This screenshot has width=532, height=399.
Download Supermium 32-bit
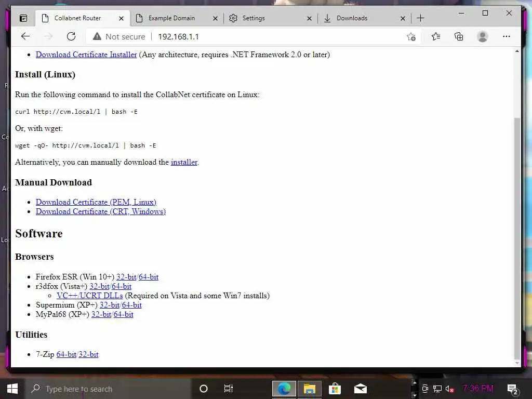[x=110, y=305]
